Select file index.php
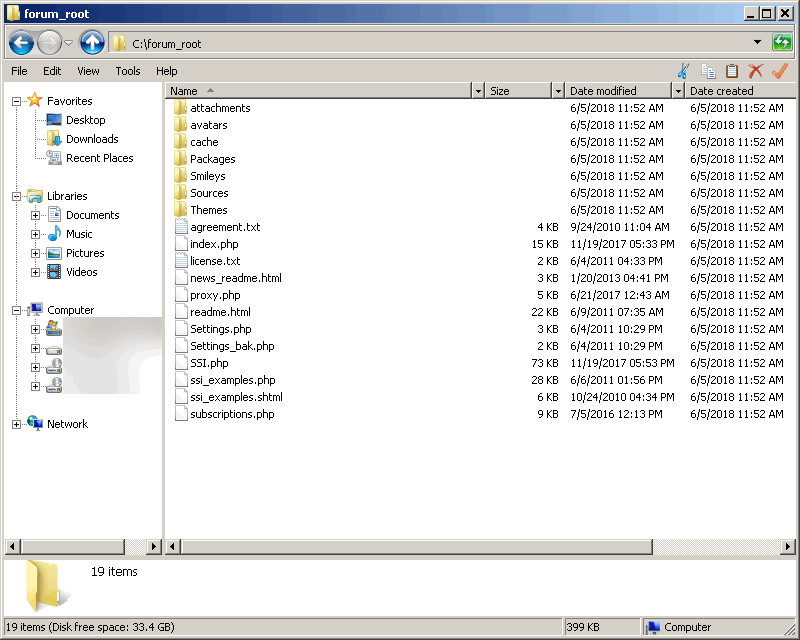The height and width of the screenshot is (640, 800). tap(214, 244)
